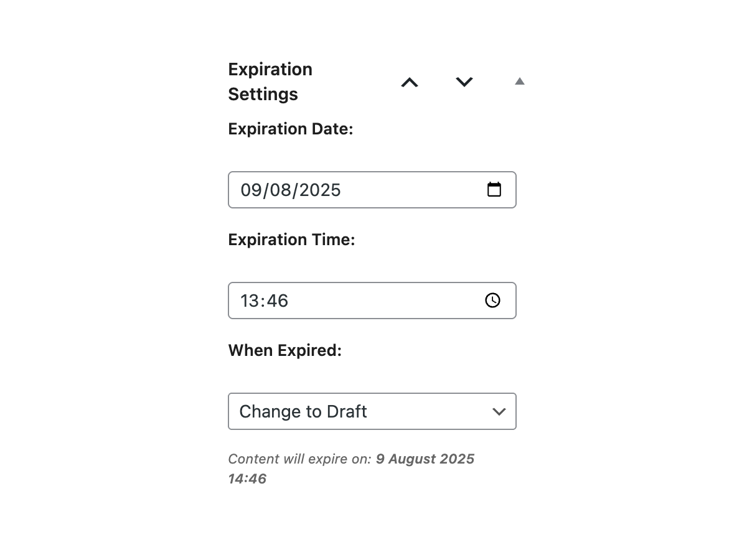Image resolution: width=747 pixels, height=560 pixels.
Task: Move the Expiration Settings panel up
Action: (410, 82)
